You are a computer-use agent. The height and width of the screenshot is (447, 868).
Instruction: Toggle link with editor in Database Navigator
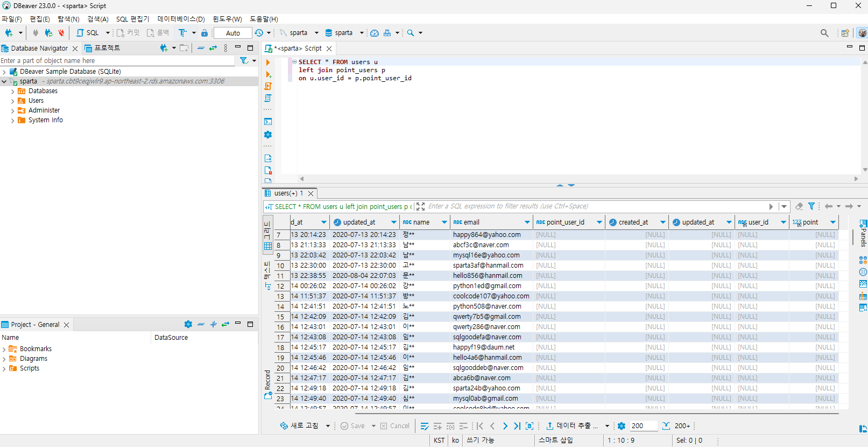pos(213,48)
